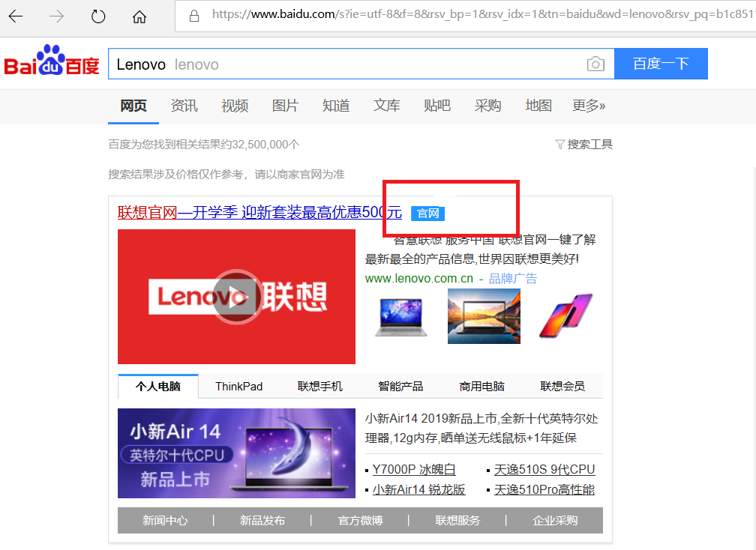Open camera image search icon
This screenshot has width=756, height=550.
point(595,64)
